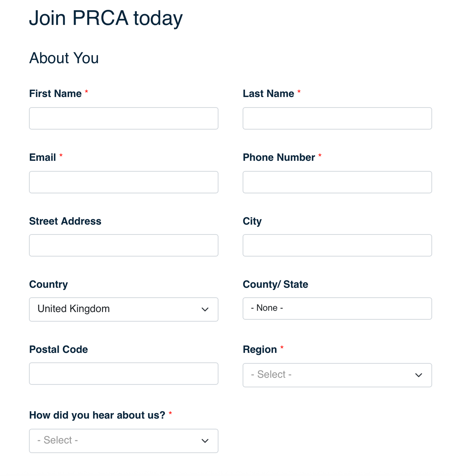
Task: Click into the City text box
Action: pos(337,245)
